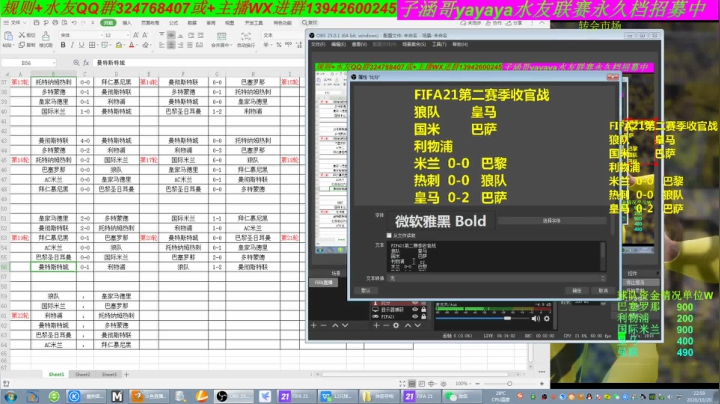Click the Defaults button in the properties dialog

pyautogui.click(x=366, y=291)
